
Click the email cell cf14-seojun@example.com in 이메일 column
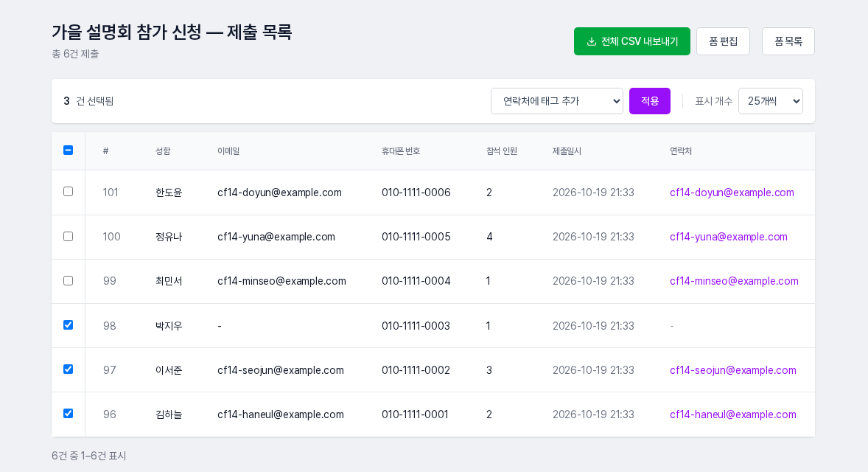tap(281, 370)
